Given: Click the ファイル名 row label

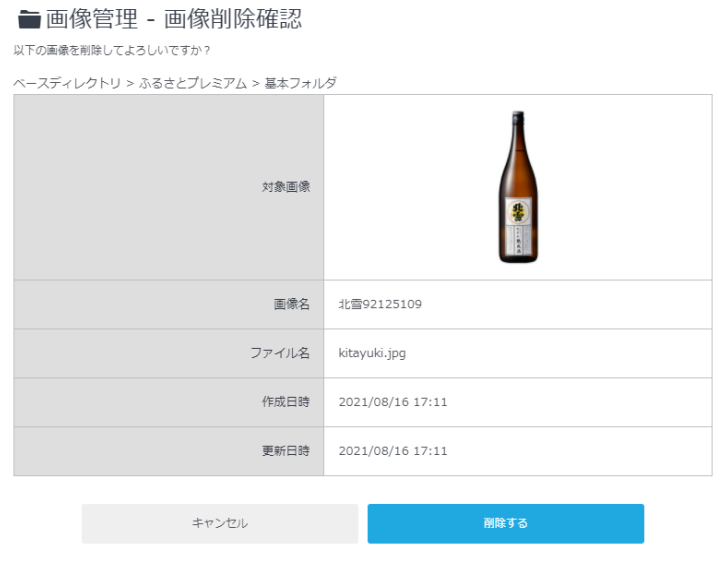Looking at the screenshot, I should click(279, 353).
